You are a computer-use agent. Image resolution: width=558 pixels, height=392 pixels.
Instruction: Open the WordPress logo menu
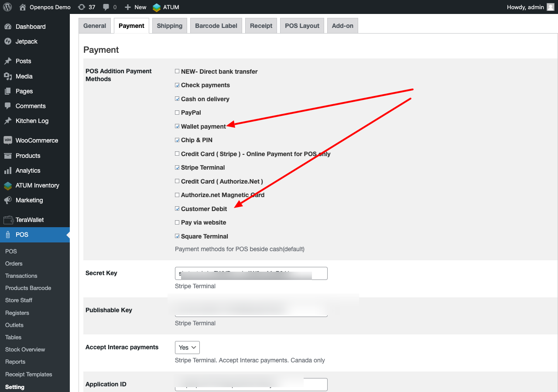[x=7, y=7]
